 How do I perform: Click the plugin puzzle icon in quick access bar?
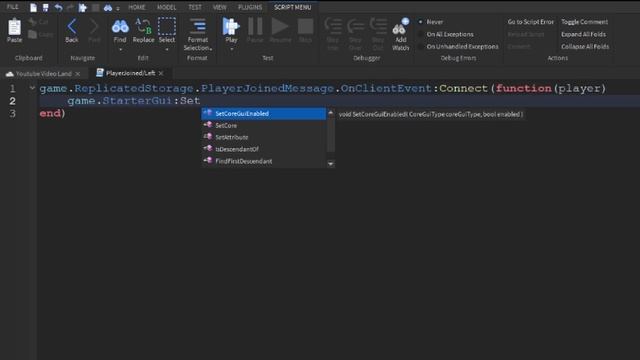82,7
